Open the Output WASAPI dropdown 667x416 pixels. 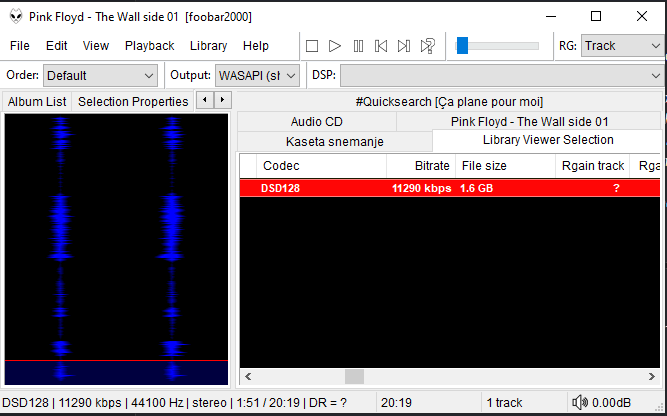[257, 76]
